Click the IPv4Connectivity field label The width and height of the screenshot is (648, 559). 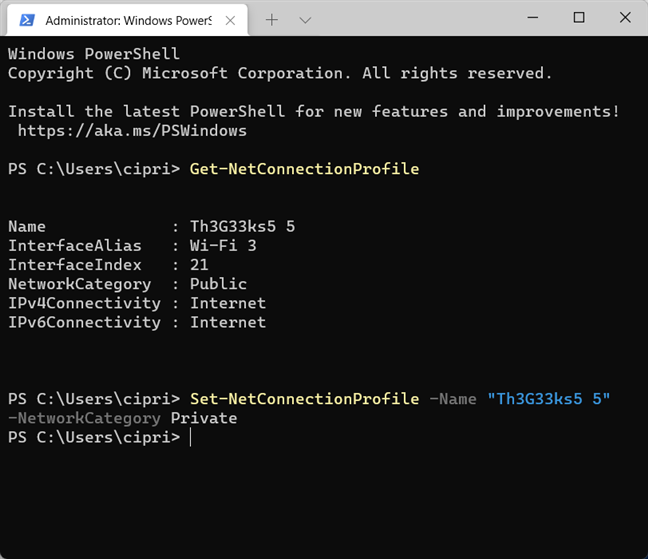(84, 303)
